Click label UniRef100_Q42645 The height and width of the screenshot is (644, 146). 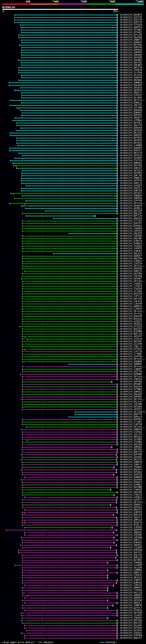131,57
